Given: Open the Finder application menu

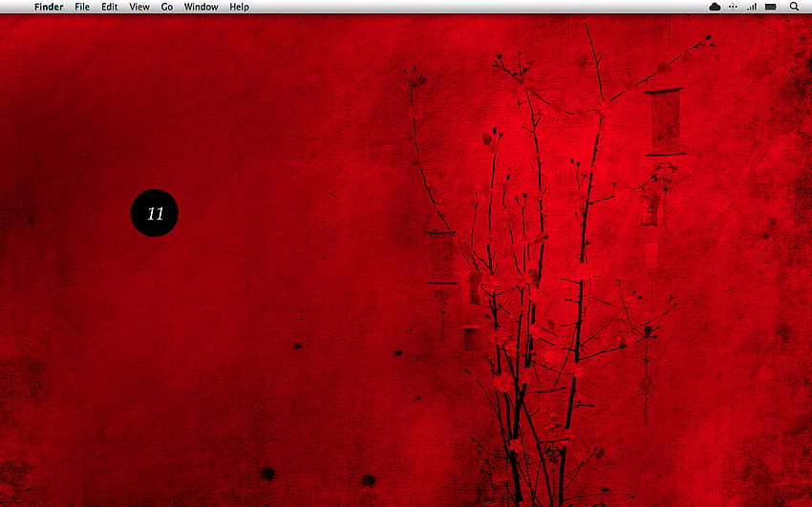Looking at the screenshot, I should click(49, 7).
